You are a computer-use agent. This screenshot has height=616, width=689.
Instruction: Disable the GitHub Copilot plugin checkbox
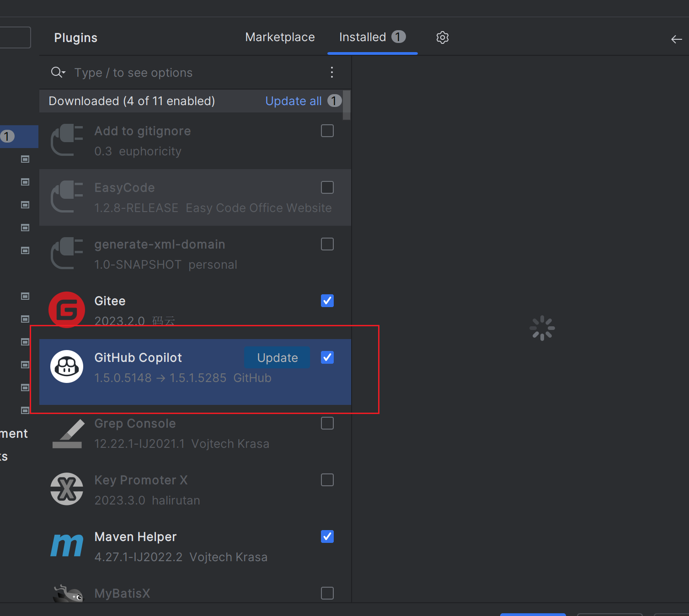[x=327, y=357]
